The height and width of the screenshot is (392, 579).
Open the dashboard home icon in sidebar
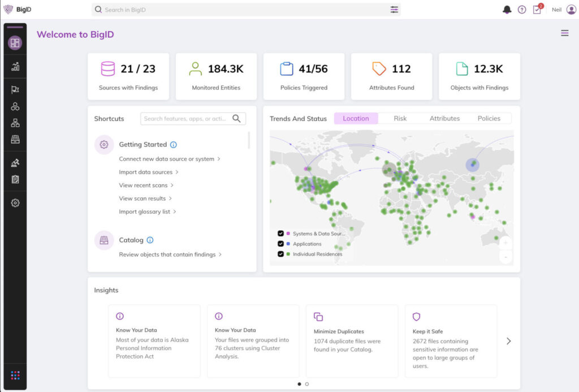[x=15, y=43]
